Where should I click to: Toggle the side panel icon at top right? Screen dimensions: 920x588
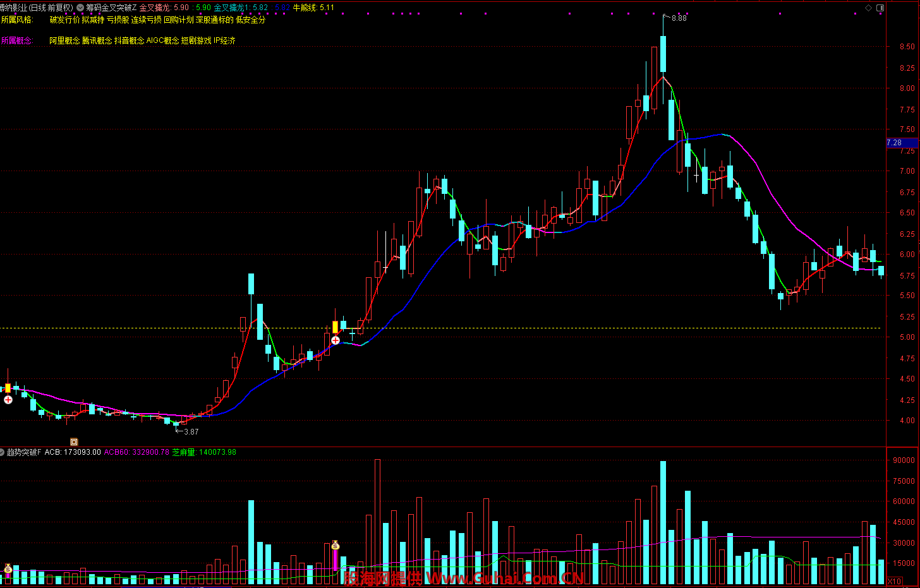click(880, 8)
